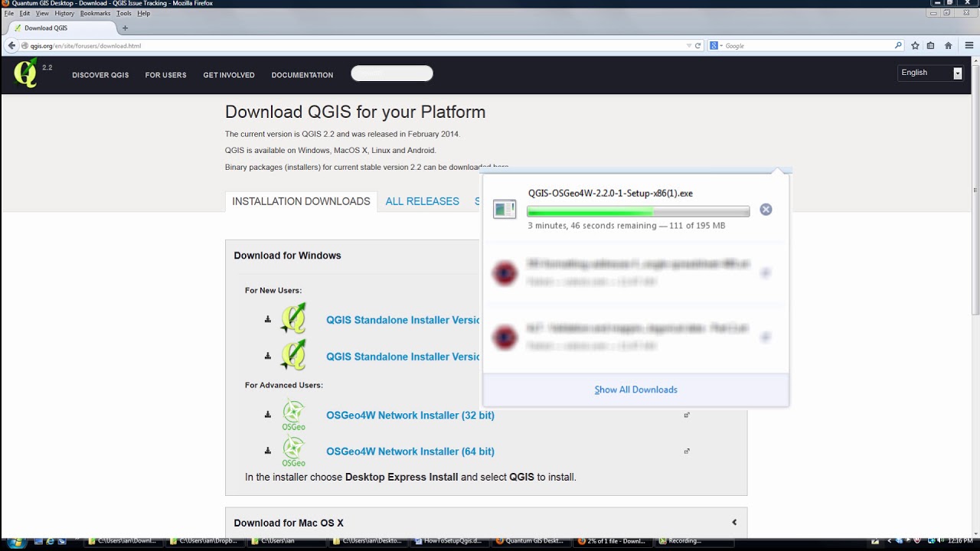Click in the QGIS site search field
The image size is (980, 551).
(x=392, y=73)
